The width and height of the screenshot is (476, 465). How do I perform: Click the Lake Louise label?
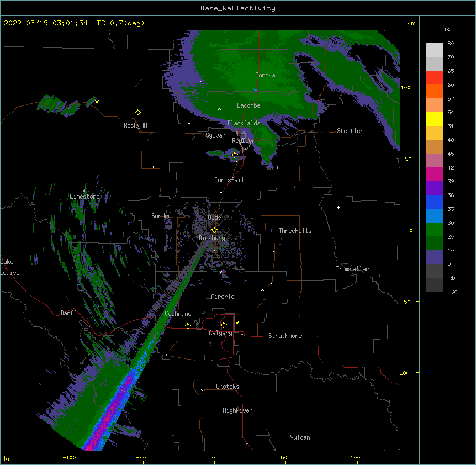pos(10,267)
